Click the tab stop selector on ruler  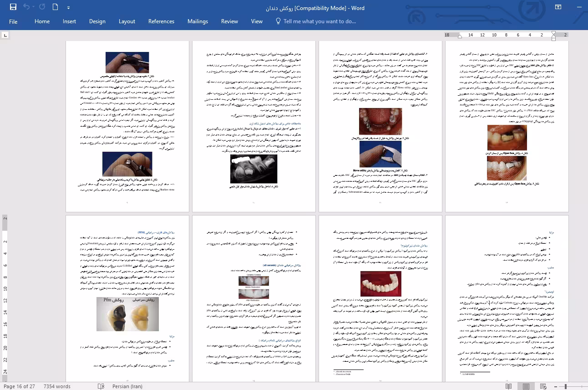5,35
